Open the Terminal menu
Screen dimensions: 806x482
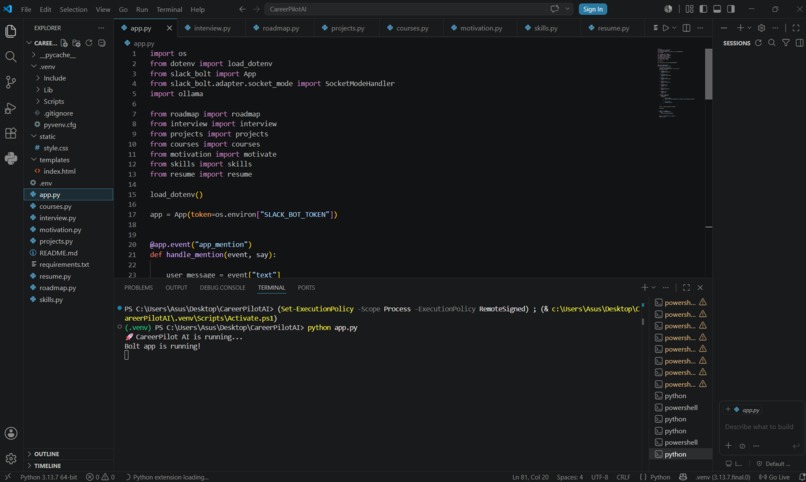[x=169, y=9]
